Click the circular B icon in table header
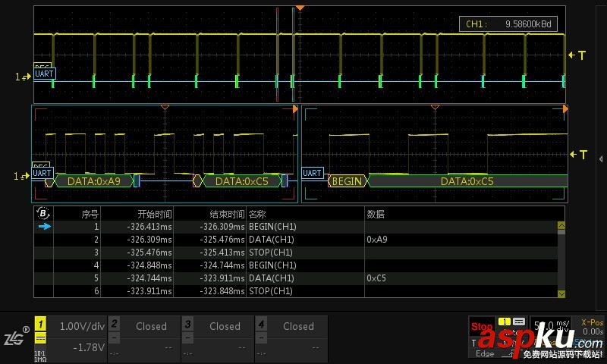Viewport: 607px width, 364px height. click(x=43, y=213)
